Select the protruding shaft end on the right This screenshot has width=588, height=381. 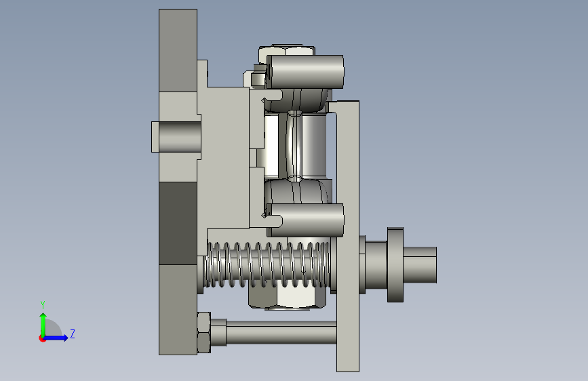pyautogui.click(x=420, y=265)
